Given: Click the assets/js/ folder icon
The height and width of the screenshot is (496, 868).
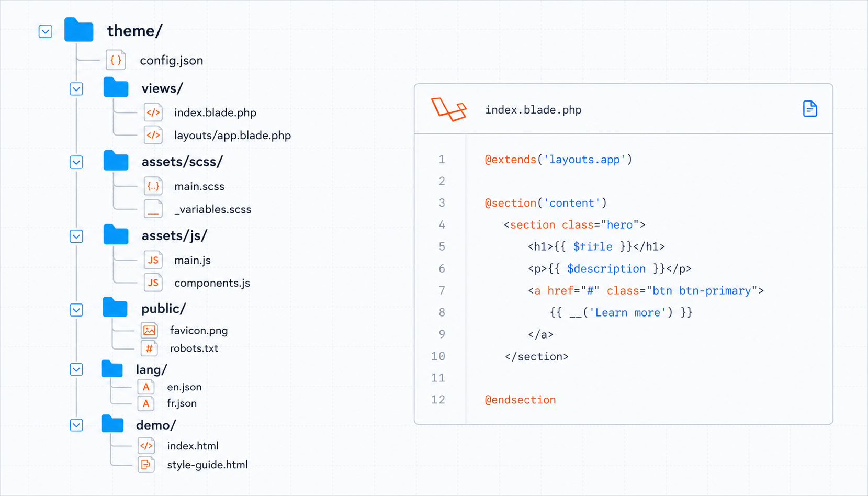Looking at the screenshot, I should pyautogui.click(x=116, y=234).
